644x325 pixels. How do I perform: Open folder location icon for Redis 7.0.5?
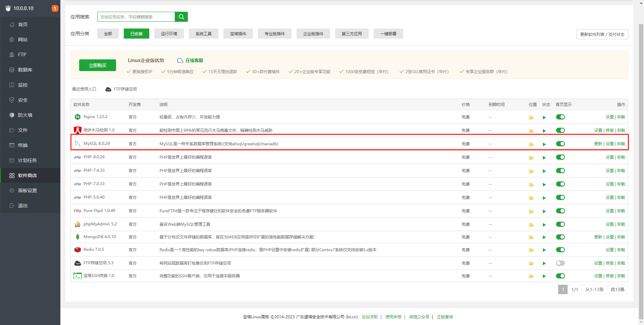click(x=531, y=250)
